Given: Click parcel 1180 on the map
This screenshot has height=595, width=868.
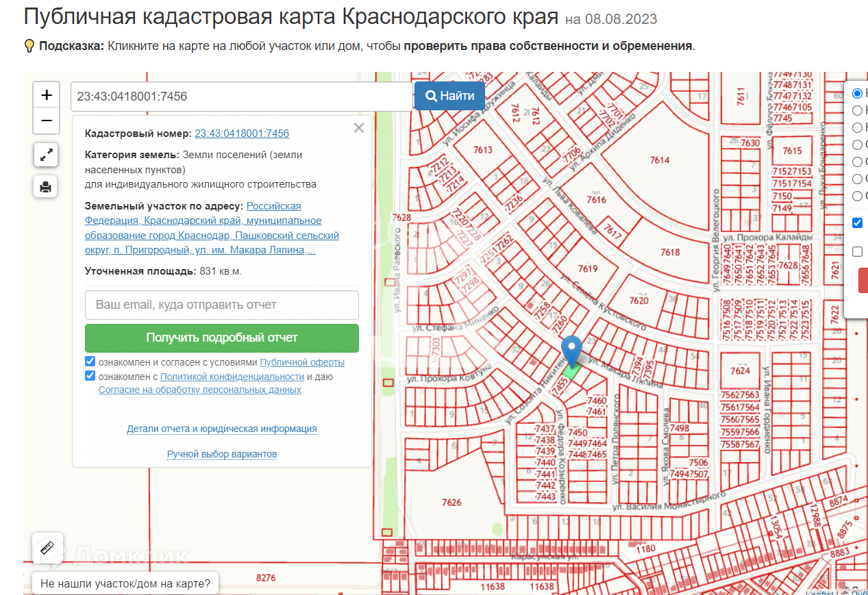Looking at the screenshot, I should click(646, 549).
